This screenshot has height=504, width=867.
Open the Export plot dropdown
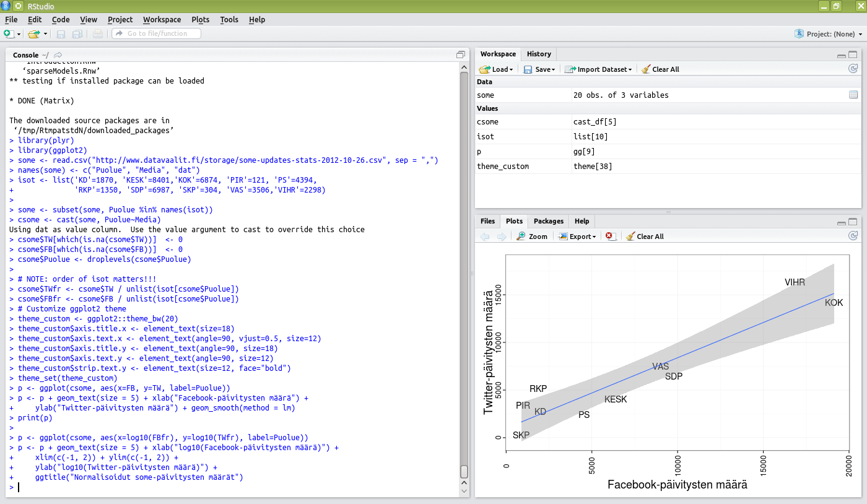click(577, 237)
